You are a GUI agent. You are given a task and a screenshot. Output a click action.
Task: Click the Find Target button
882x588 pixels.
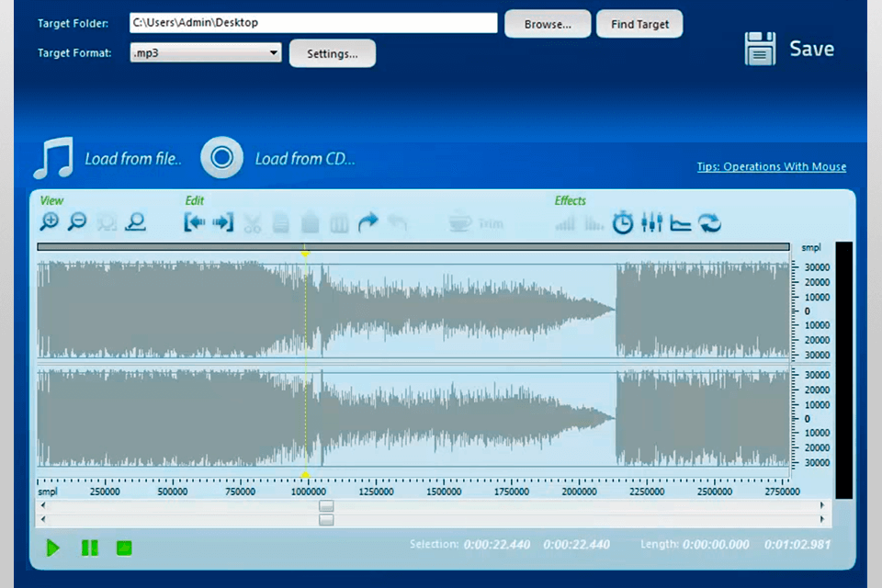(x=639, y=24)
